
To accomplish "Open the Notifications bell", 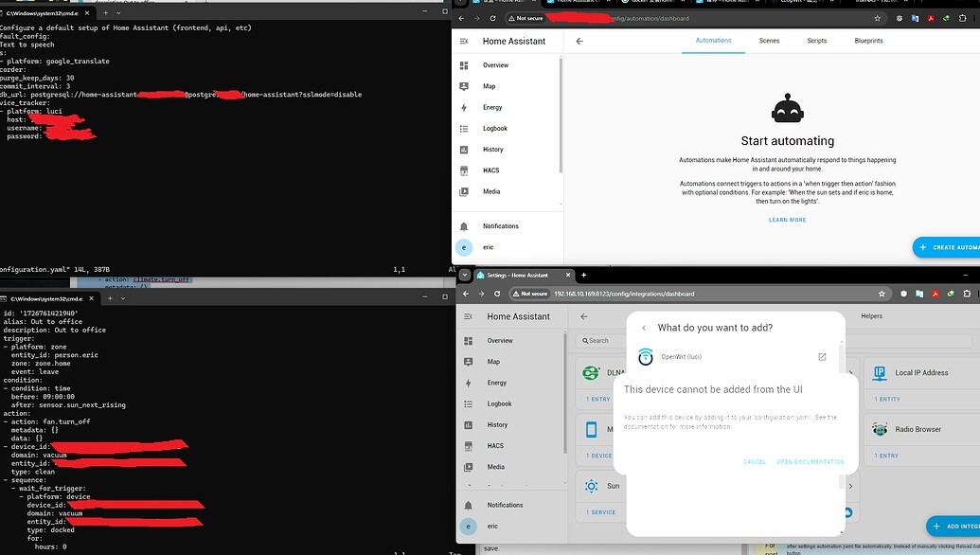I will (469, 504).
